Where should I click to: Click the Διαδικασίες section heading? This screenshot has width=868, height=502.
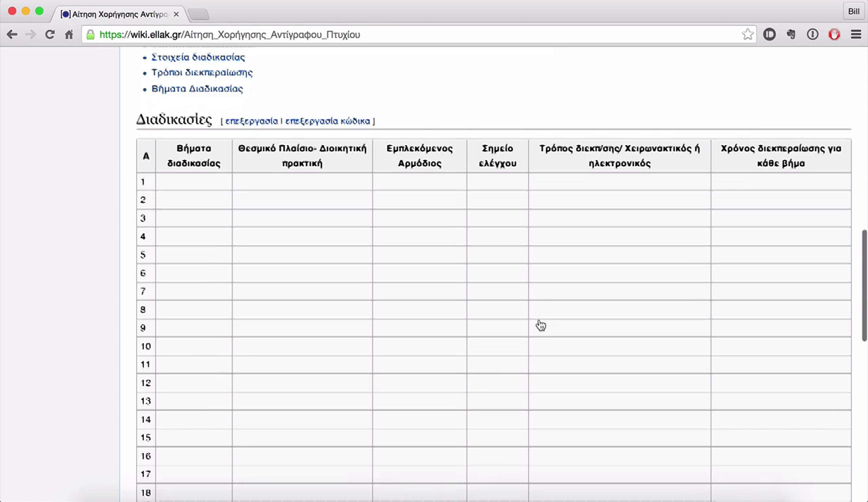[174, 119]
